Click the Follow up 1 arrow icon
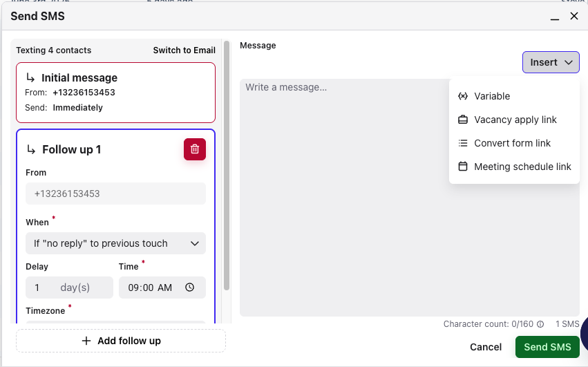 coord(31,150)
